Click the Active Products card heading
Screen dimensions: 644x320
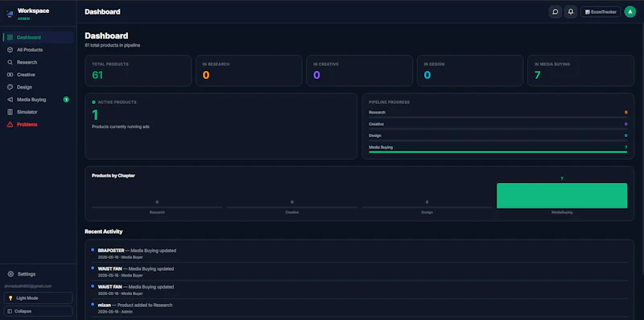pyautogui.click(x=117, y=102)
